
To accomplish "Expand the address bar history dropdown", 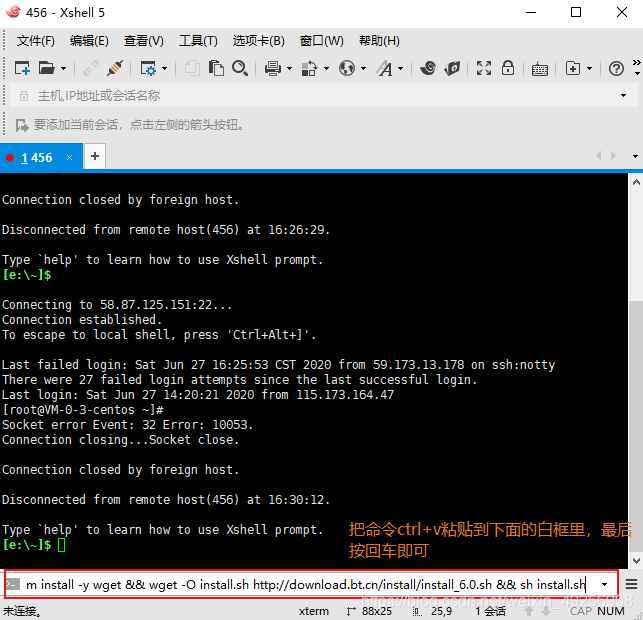I will [623, 96].
